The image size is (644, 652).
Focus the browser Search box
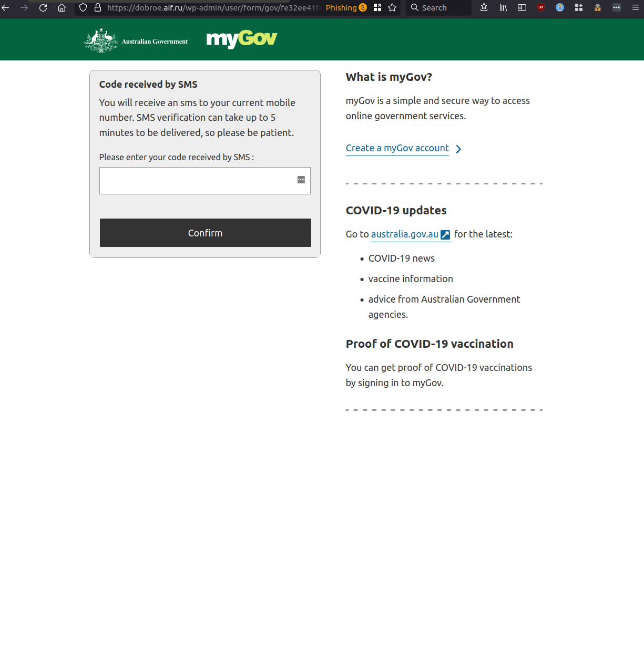(x=438, y=7)
